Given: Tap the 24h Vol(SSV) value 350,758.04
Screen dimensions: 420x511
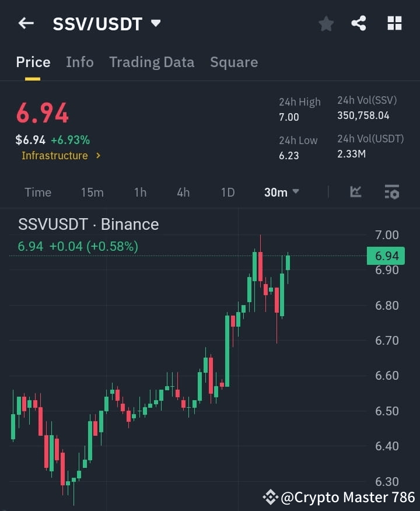Looking at the screenshot, I should pos(363,116).
